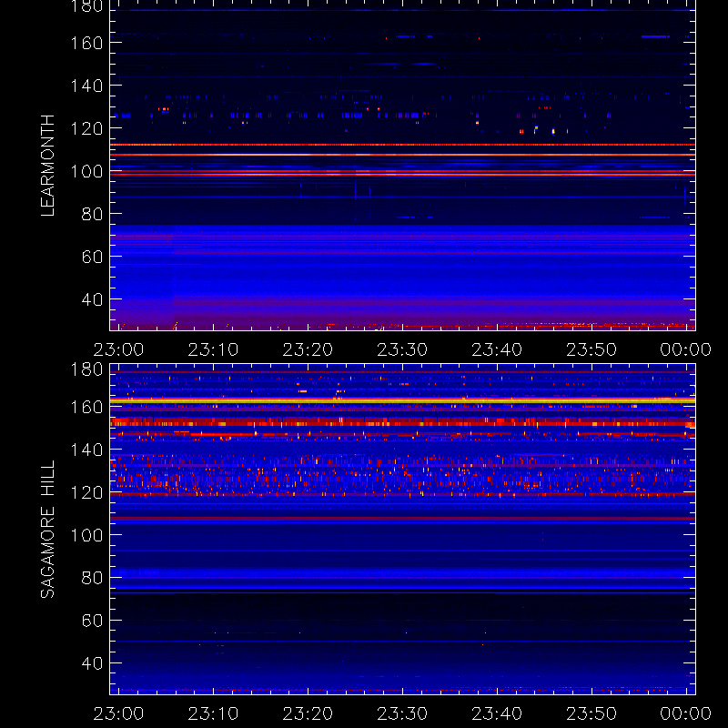This screenshot has height=728, width=728.
Task: Select the 160 tick label on Sagamore Hill axis
Action: 86,407
